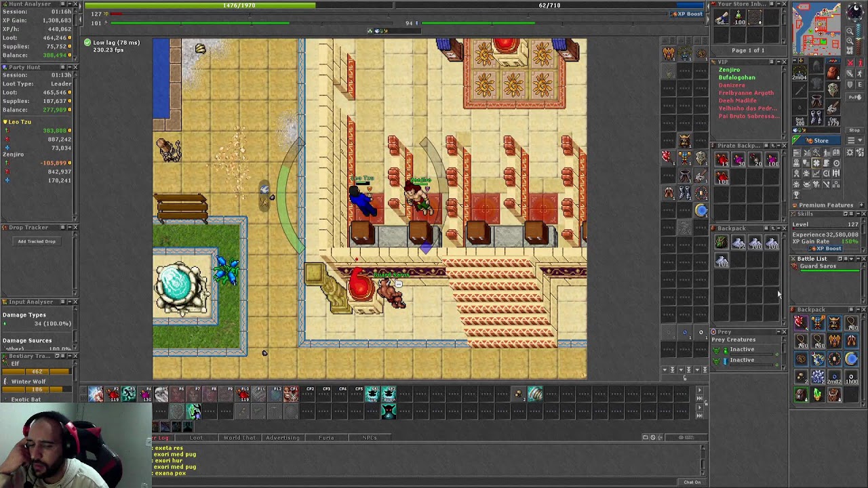
Task: Pick the stack of 20 in Pirate Backpack
Action: click(x=755, y=161)
